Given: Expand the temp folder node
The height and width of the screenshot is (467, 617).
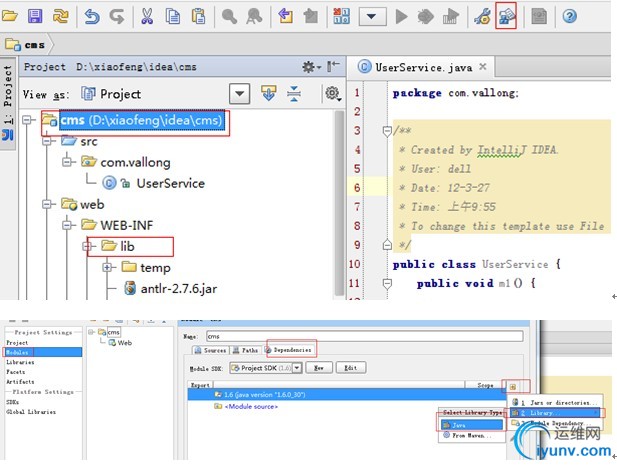Looking at the screenshot, I should point(107,268).
